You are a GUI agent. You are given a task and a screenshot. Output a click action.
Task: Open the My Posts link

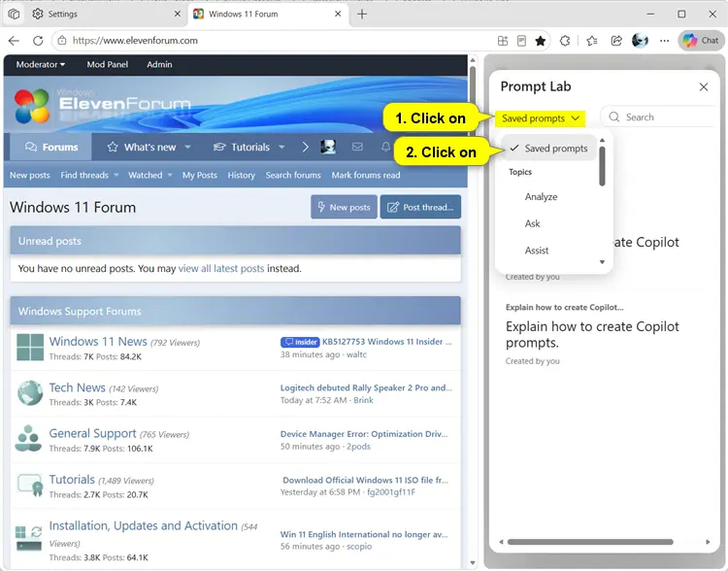200,175
